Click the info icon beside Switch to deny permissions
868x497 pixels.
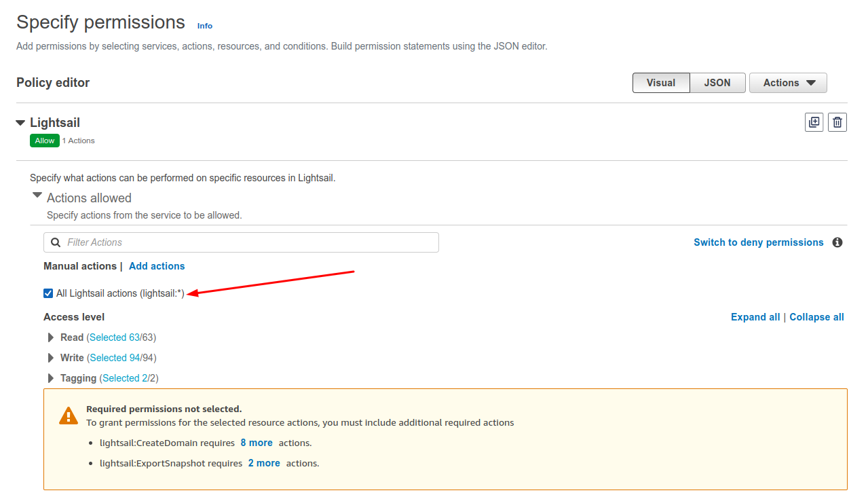pos(837,242)
